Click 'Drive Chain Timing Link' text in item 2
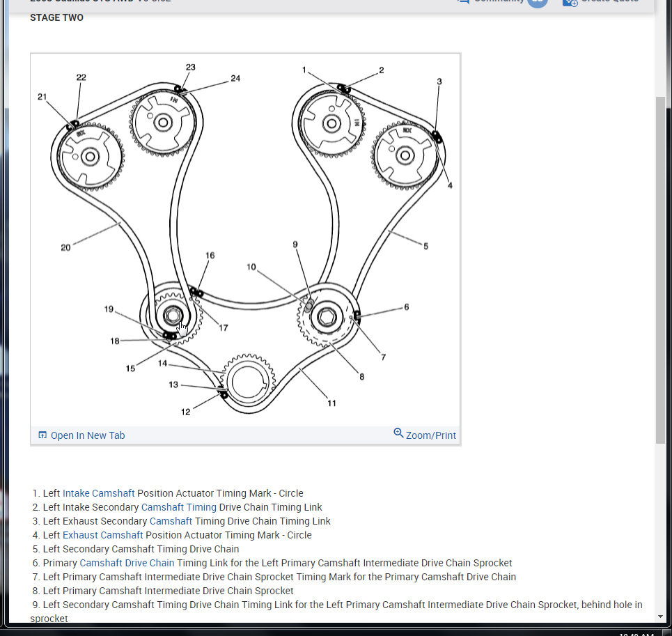 [270, 507]
